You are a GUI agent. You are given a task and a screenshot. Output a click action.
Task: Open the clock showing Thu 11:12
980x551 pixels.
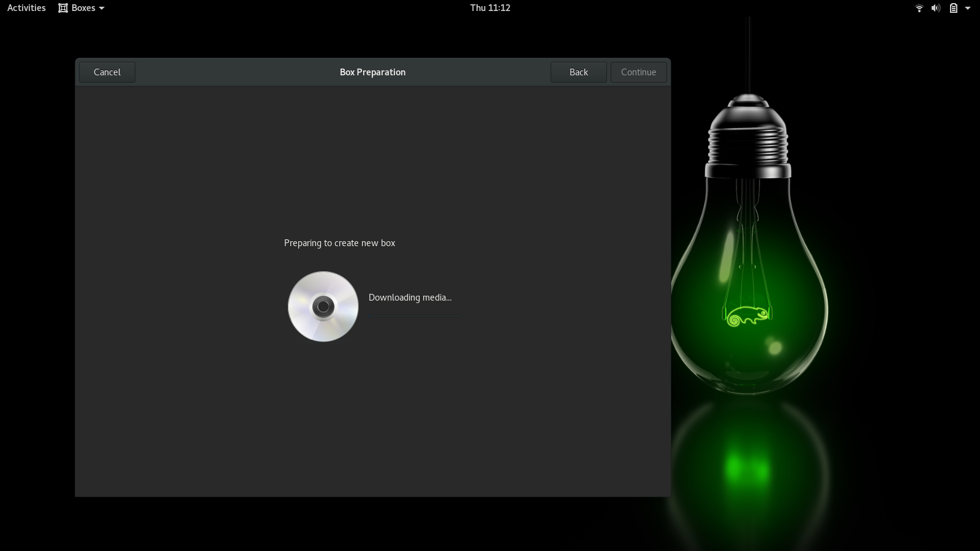pyautogui.click(x=490, y=8)
